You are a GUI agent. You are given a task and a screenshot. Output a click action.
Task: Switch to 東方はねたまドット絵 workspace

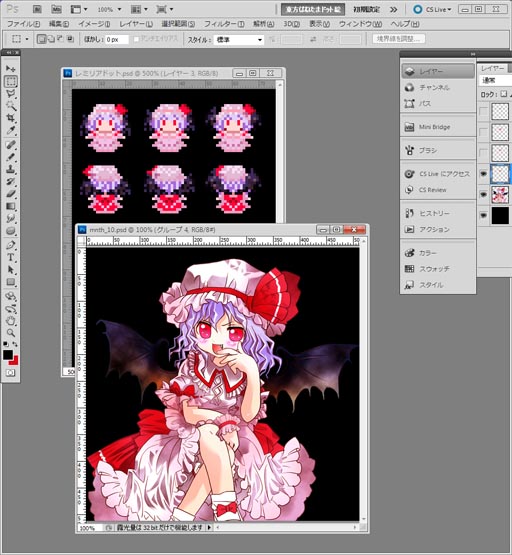[x=313, y=10]
